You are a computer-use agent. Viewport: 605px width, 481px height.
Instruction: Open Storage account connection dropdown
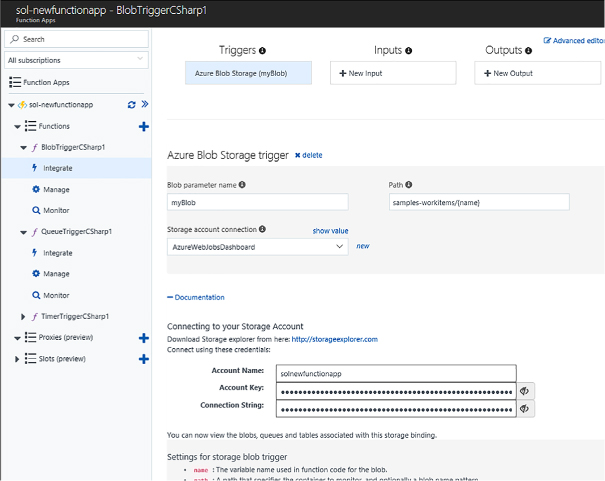pyautogui.click(x=258, y=247)
